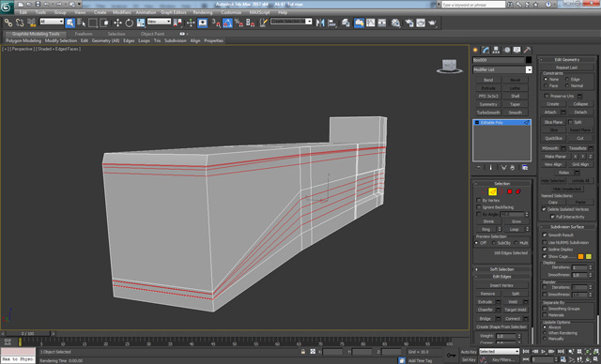Collapse the Edit Geometry rollout
Screen dimensions: 601x364
[x=567, y=60]
